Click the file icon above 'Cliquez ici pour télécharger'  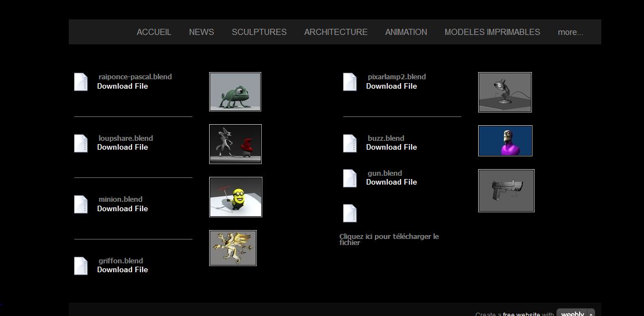350,213
